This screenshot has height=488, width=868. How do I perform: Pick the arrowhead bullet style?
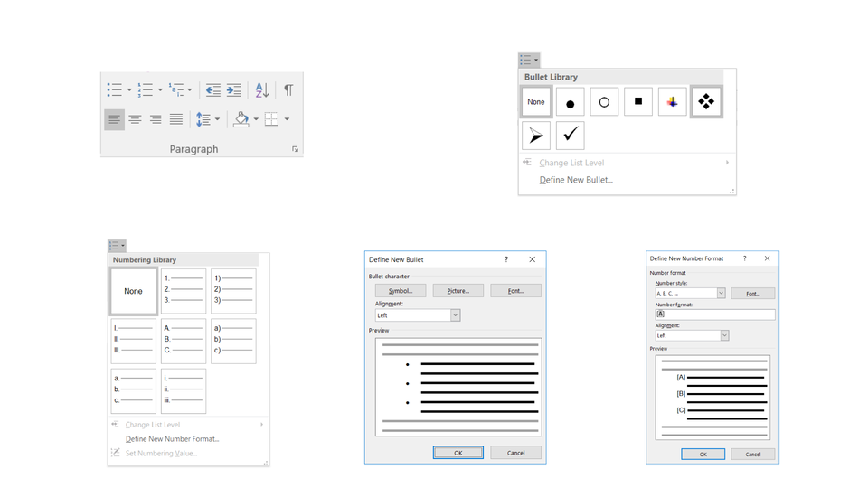click(x=536, y=136)
